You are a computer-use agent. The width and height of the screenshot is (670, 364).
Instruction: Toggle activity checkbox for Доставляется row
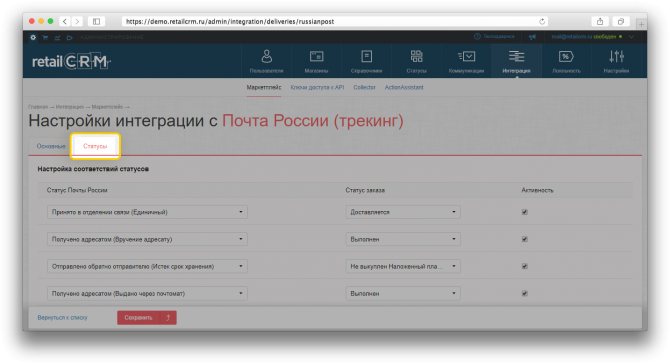pyautogui.click(x=524, y=212)
